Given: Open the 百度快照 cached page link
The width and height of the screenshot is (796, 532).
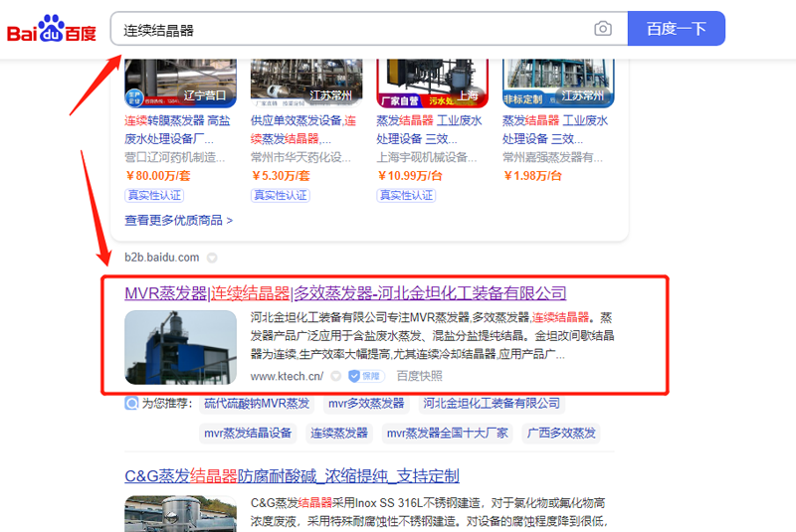Looking at the screenshot, I should [x=419, y=376].
